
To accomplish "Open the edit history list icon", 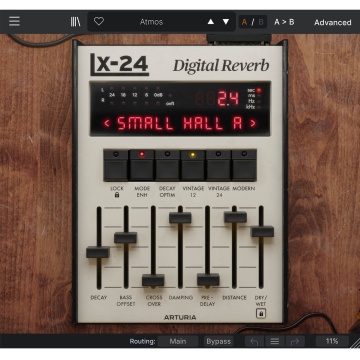I will click(x=275, y=341).
